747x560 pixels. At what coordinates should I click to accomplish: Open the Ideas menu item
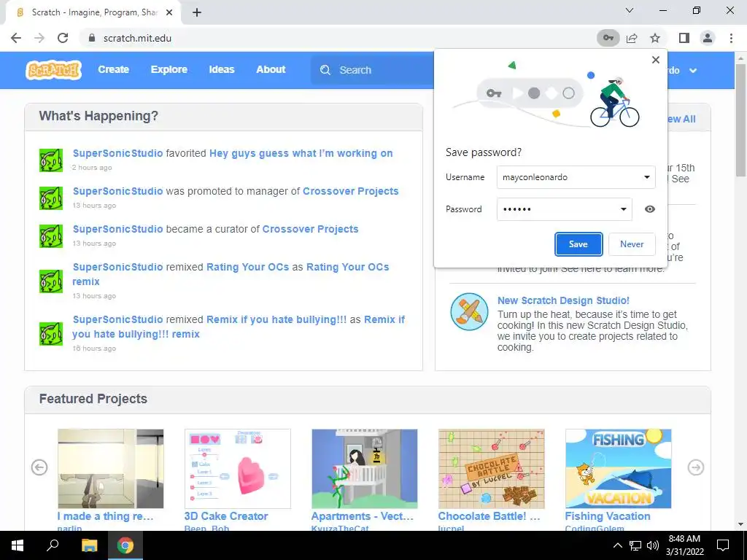(222, 69)
